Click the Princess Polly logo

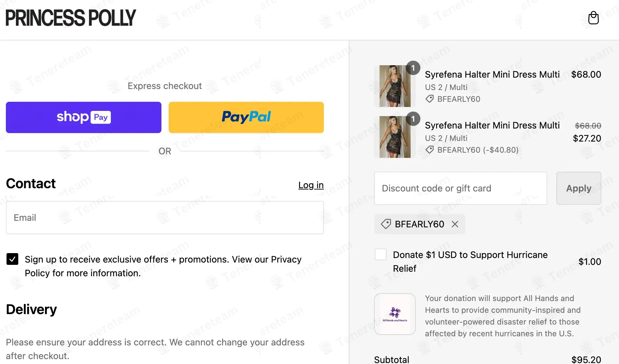point(71,18)
